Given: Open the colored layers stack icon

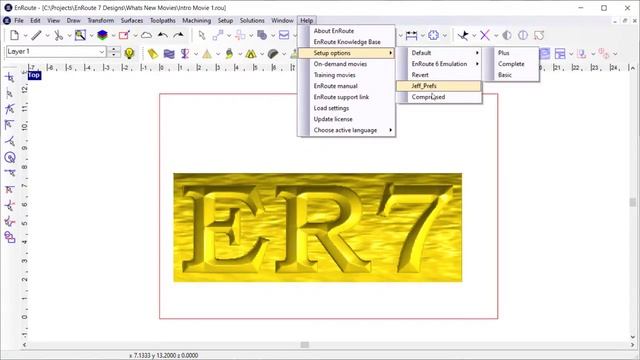Looking at the screenshot, I should coord(102,36).
